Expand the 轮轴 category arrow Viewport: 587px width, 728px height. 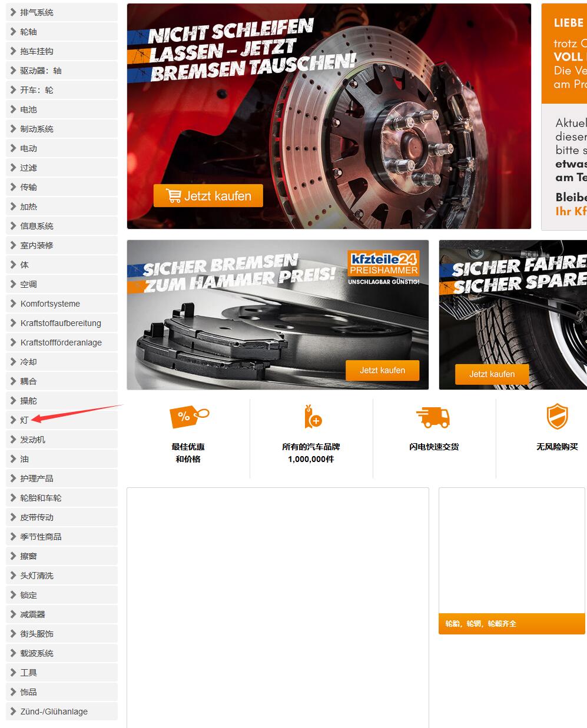tap(13, 31)
